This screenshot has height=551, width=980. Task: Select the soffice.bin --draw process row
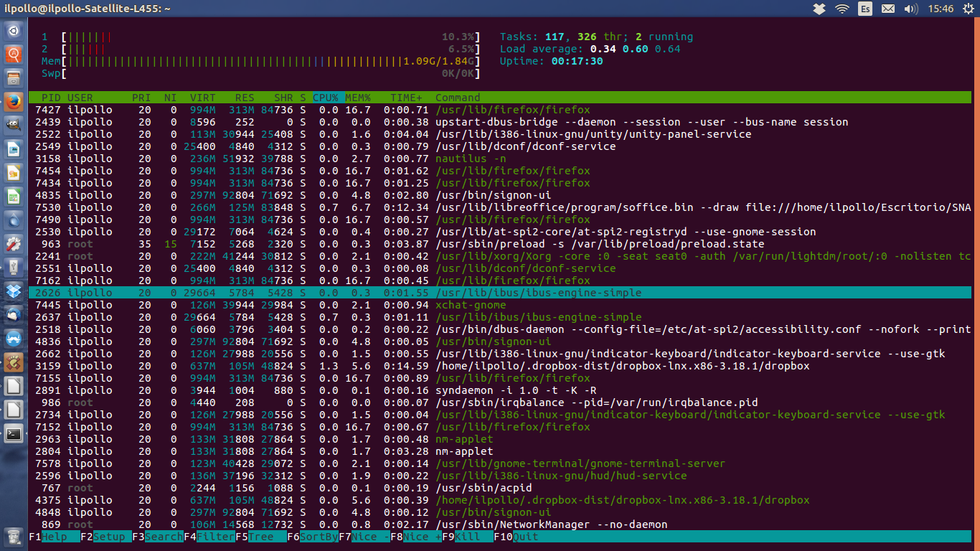(500, 207)
